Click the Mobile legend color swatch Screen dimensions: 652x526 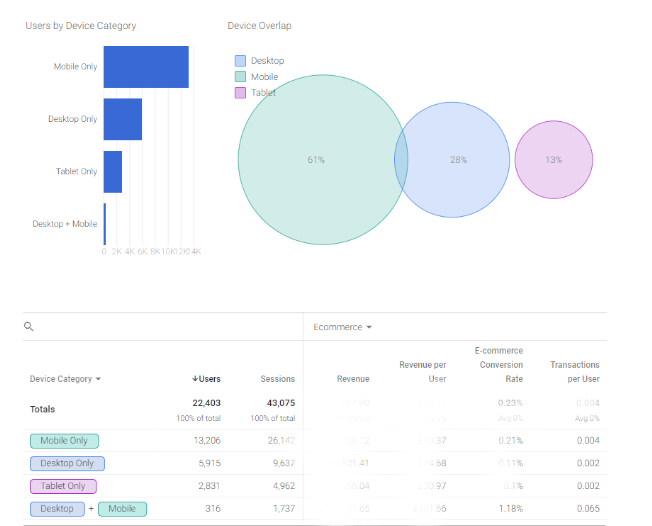tap(240, 77)
